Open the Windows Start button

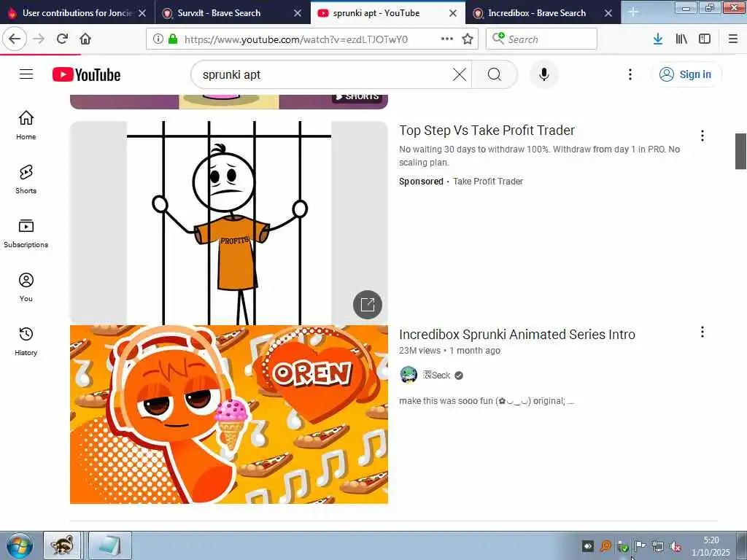pos(20,546)
